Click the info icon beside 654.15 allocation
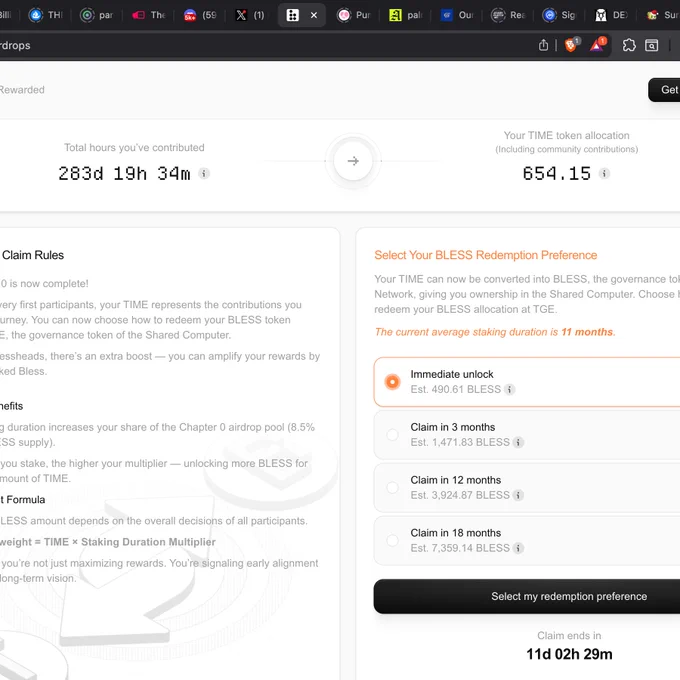 [604, 173]
